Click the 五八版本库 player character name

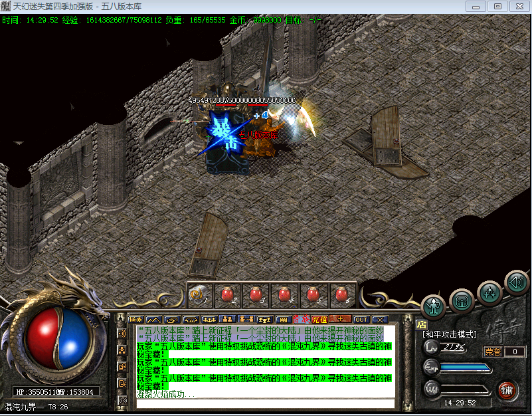click(258, 135)
